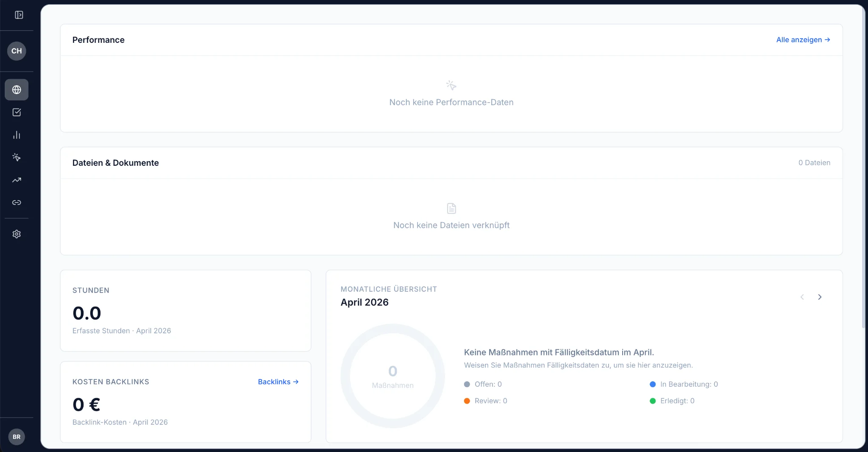Open the analytics bar chart icon
This screenshot has width=868, height=452.
pyautogui.click(x=17, y=135)
